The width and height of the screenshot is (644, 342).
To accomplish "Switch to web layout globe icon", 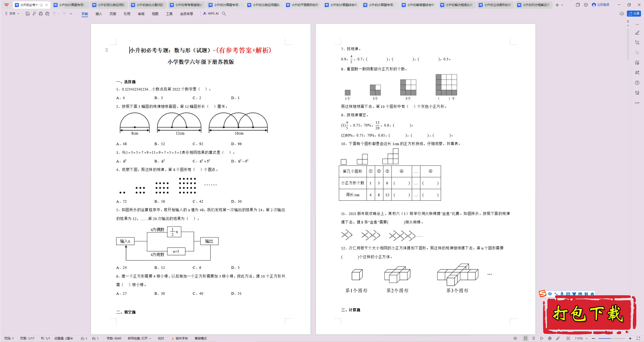I will 550,338.
